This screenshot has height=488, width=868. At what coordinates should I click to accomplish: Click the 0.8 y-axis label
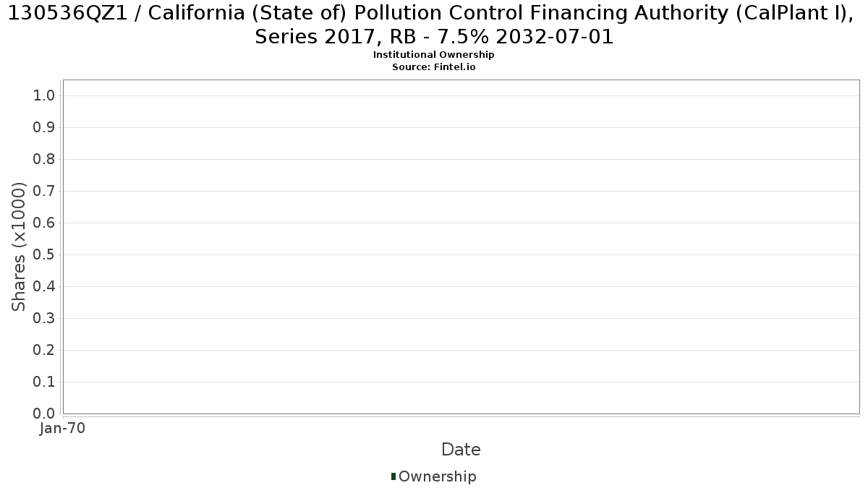(x=44, y=160)
